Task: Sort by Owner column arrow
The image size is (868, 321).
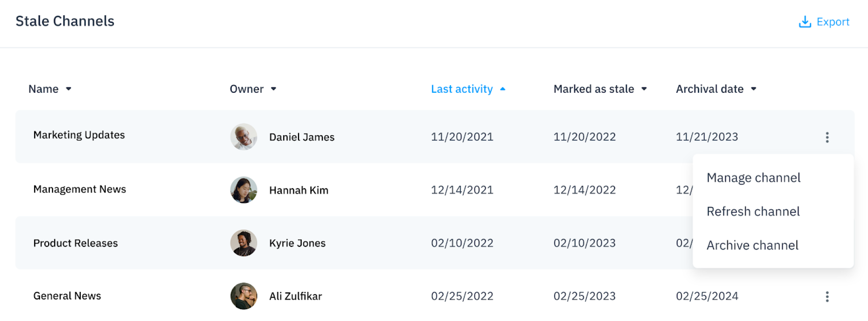Action: [x=274, y=89]
